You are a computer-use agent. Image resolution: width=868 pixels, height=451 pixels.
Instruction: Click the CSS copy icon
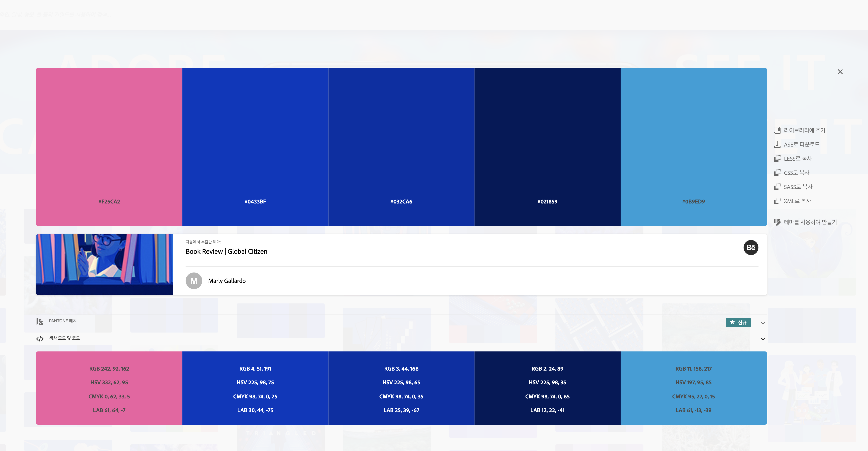pos(777,173)
